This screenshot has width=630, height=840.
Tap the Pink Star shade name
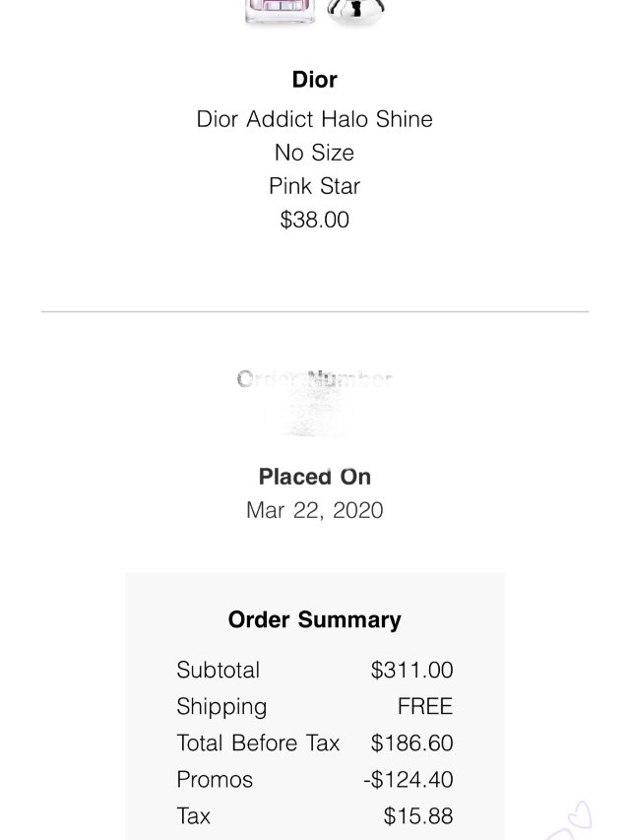click(315, 186)
